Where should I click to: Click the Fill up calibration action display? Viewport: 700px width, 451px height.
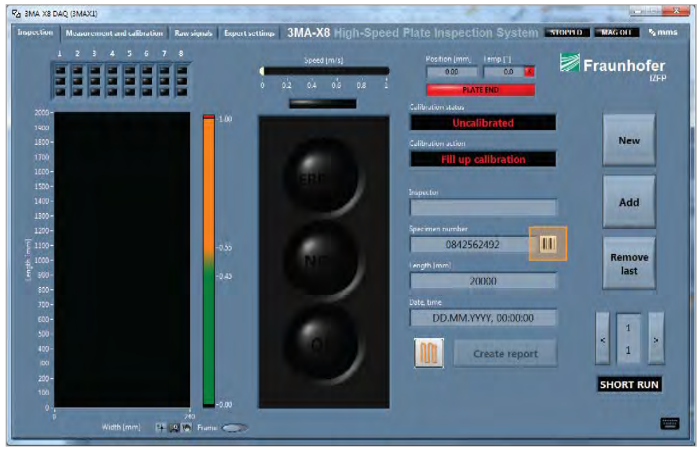(483, 159)
